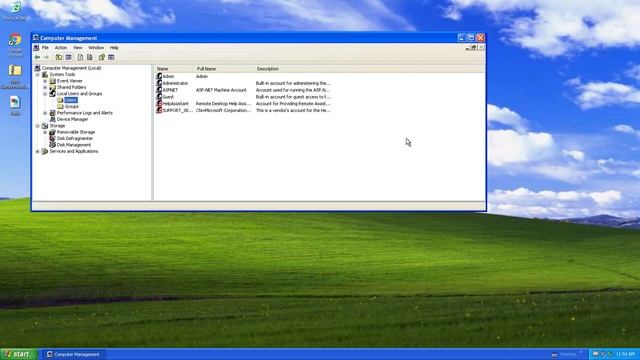Click the Device Manager tree icon
The height and width of the screenshot is (360, 640).
52,119
